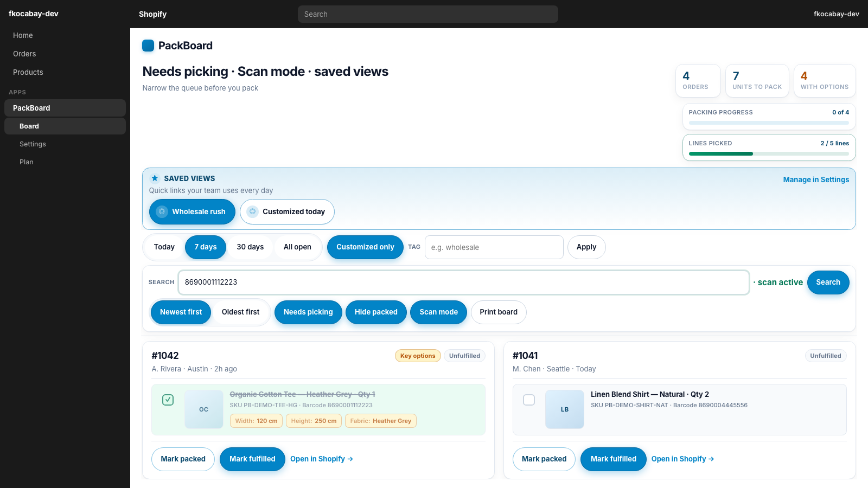Screen dimensions: 868x488
Task: Go to the Board page
Action: [x=65, y=126]
